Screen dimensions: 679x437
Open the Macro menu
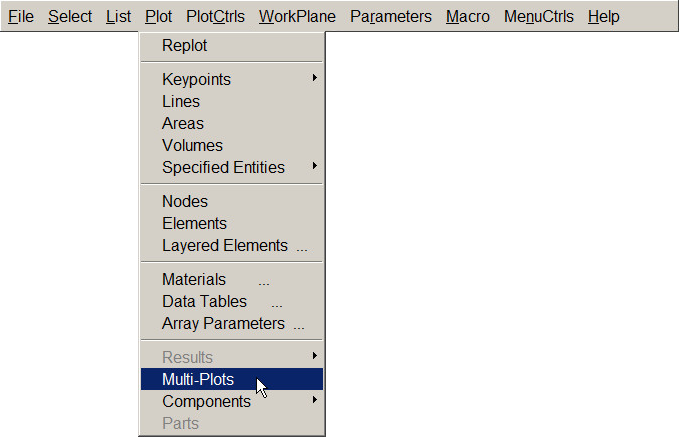click(468, 17)
